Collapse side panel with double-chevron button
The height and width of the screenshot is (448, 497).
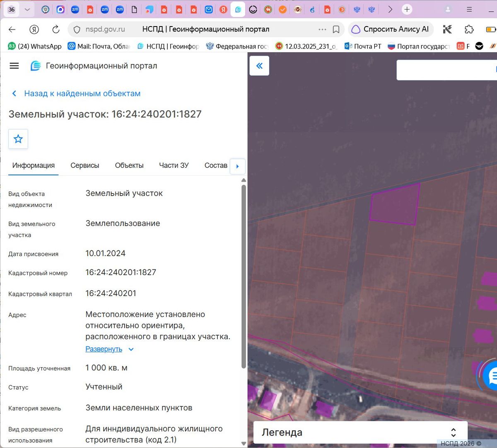(x=259, y=65)
